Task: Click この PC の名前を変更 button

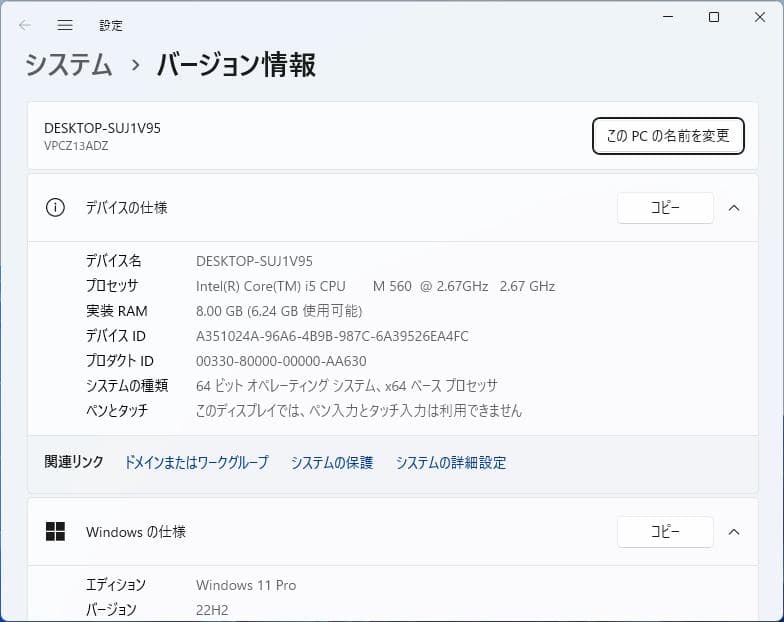Action: tap(668, 136)
